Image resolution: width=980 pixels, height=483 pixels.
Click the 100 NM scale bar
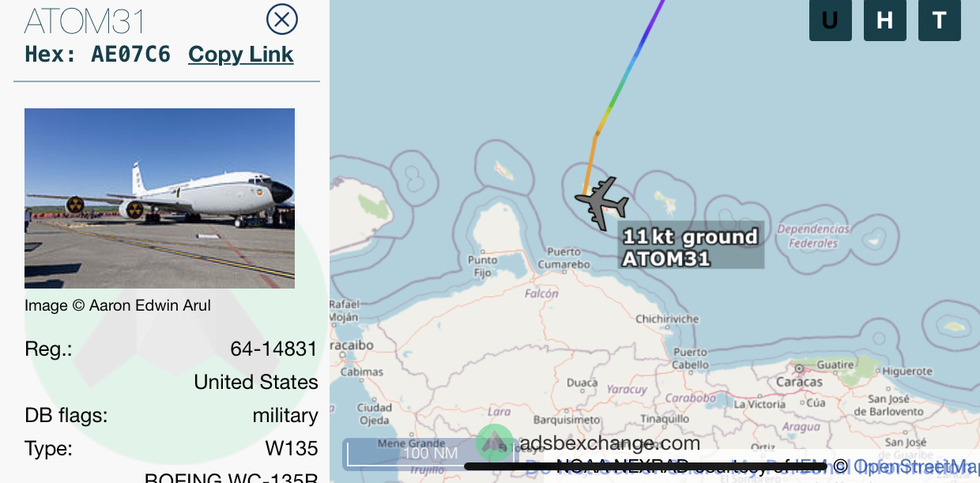[431, 454]
